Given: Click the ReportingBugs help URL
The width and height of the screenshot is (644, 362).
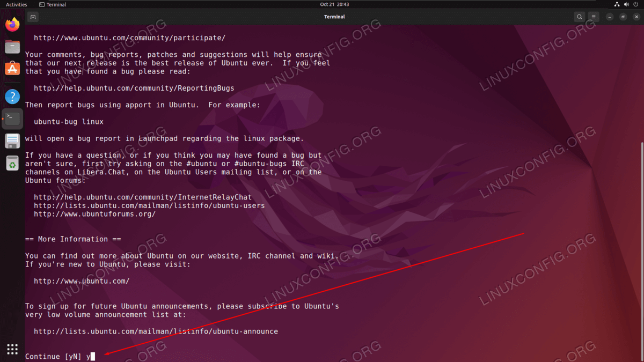Looking at the screenshot, I should [134, 88].
